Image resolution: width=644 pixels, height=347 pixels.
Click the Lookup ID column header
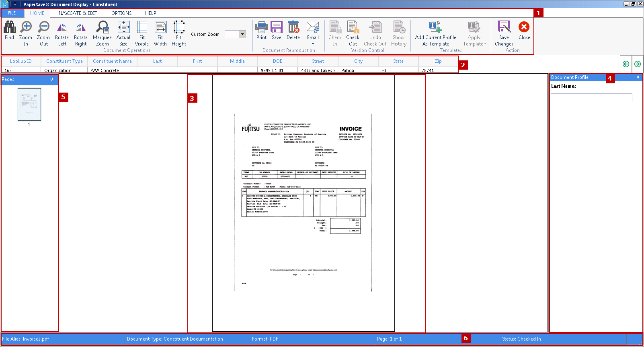point(21,61)
